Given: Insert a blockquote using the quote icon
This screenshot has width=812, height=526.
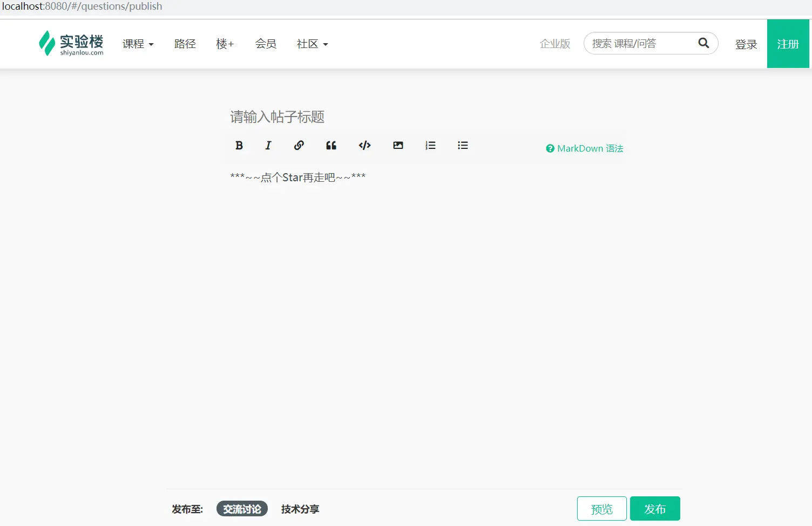Looking at the screenshot, I should click(x=331, y=145).
